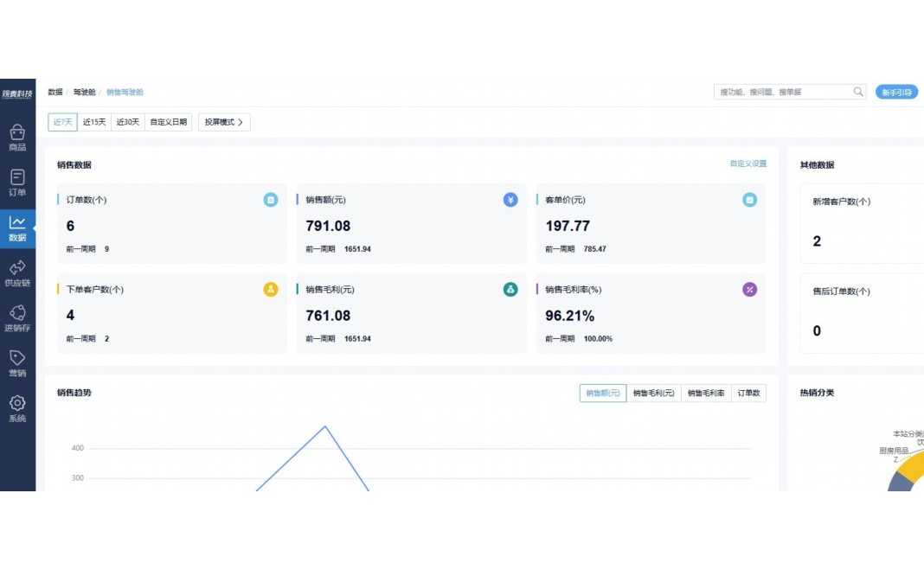Open 自定义设置 custom settings link
This screenshot has width=924, height=570.
click(748, 163)
